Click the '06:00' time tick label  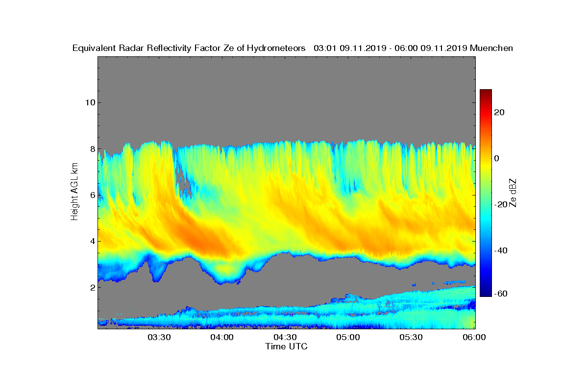pyautogui.click(x=474, y=338)
